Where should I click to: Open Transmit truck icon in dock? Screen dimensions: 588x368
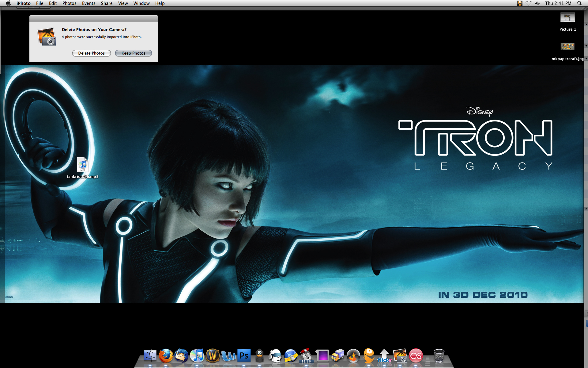[338, 356]
